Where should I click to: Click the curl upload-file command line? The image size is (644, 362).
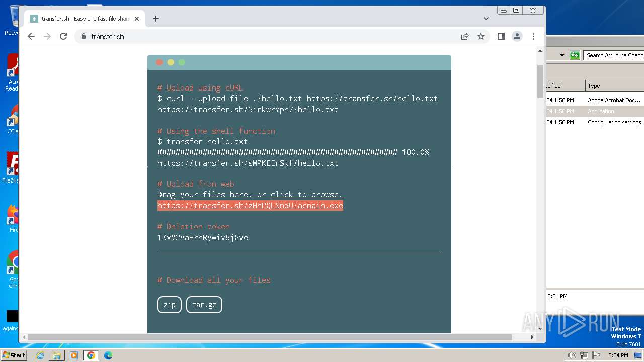[297, 99]
